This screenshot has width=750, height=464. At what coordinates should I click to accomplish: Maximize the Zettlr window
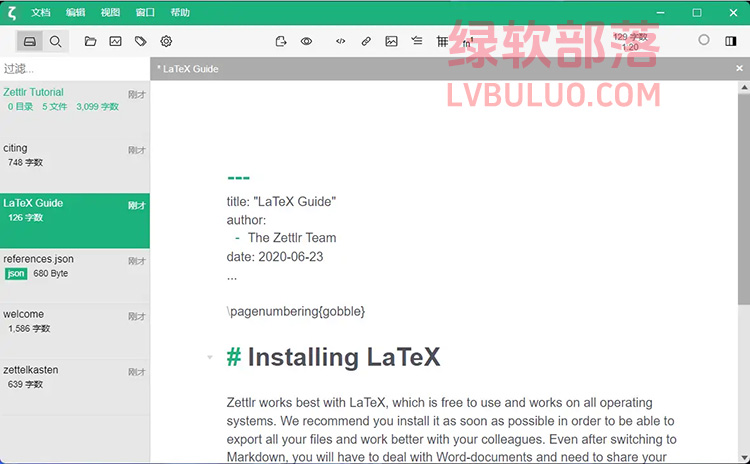click(x=697, y=12)
